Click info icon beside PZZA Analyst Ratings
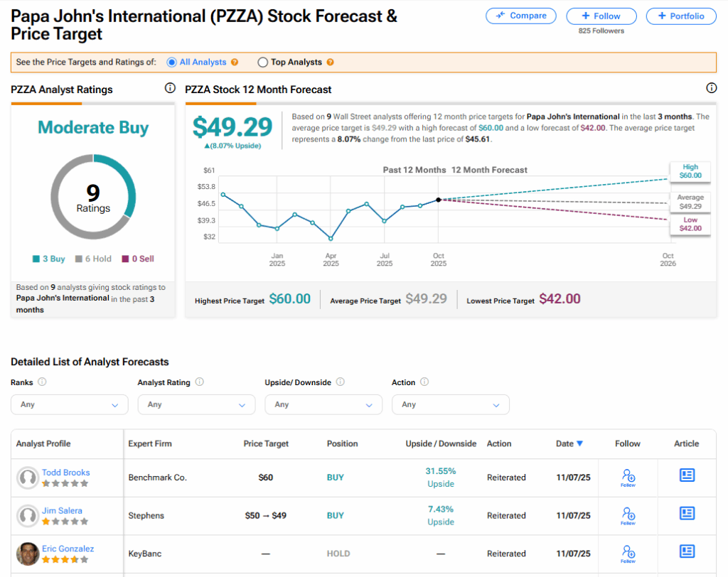The image size is (728, 577). [169, 89]
